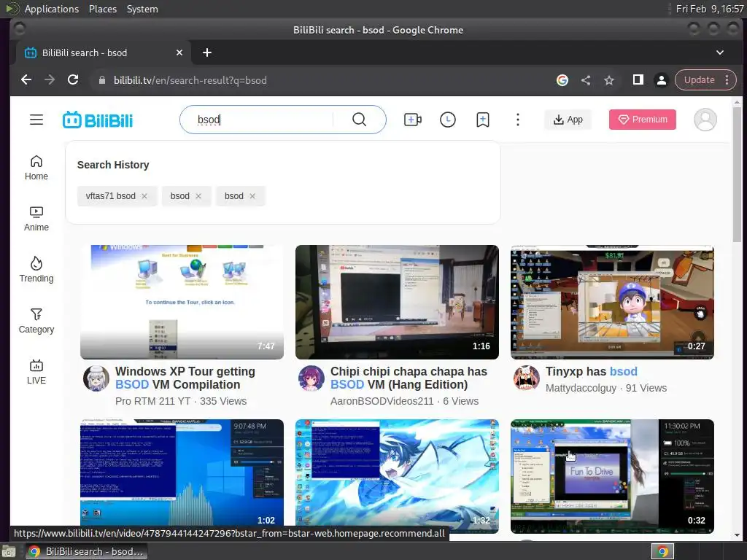Click 'Mattydaccolguy · 91 Views' text

coord(606,388)
